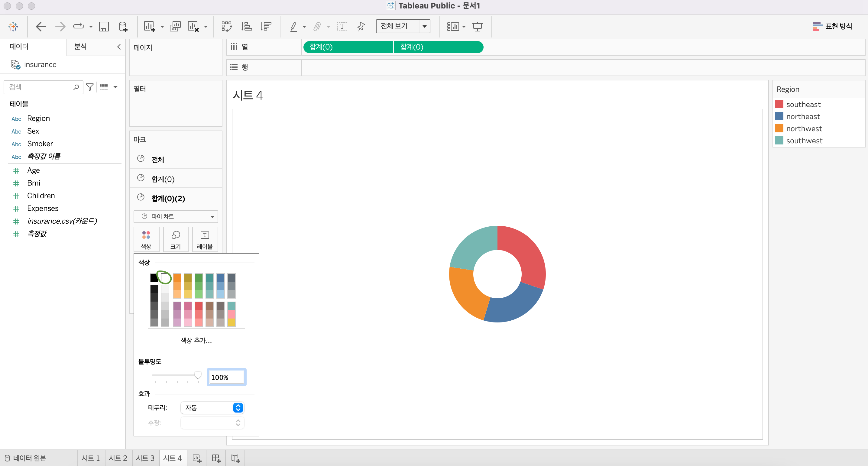Click the new data source icon
Screen dimensions: 868x466
[123, 26]
